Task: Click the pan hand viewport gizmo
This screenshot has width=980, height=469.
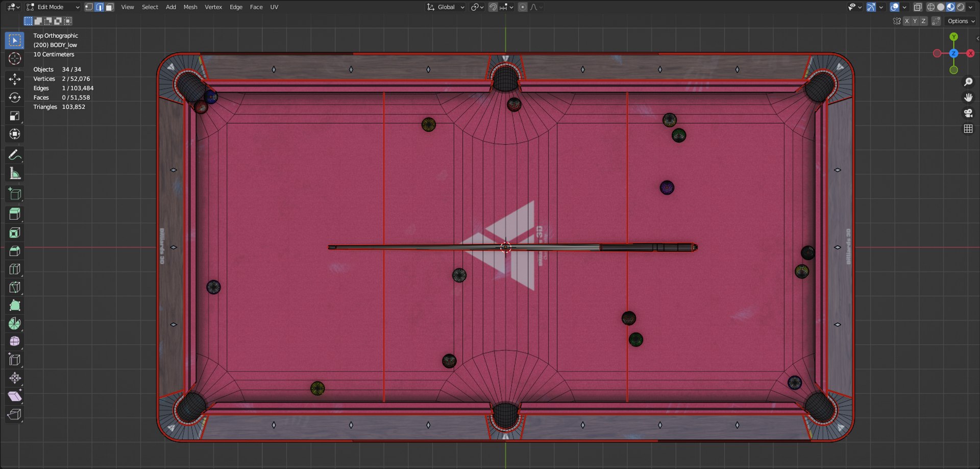Action: [968, 97]
